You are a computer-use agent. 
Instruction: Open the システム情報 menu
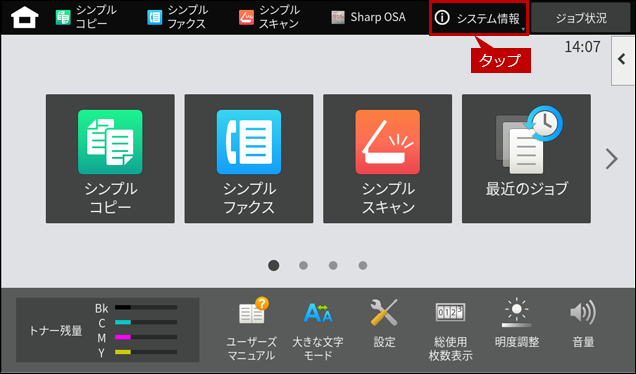[x=479, y=18]
